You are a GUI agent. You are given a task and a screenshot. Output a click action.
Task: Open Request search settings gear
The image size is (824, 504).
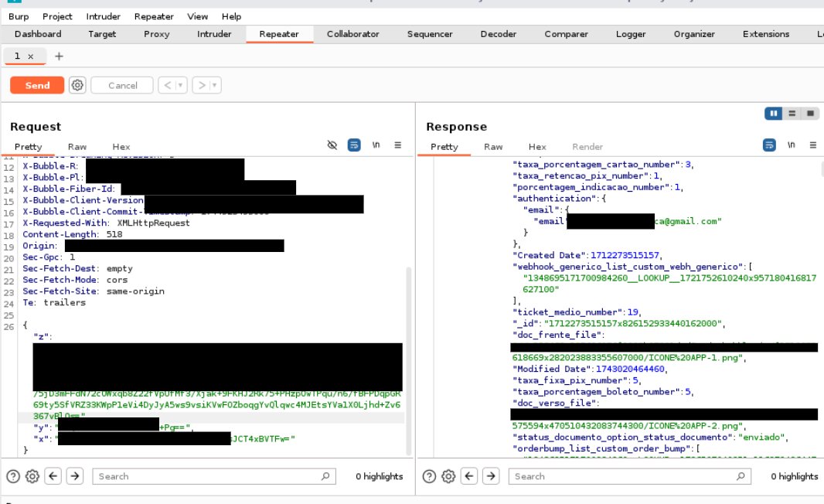pos(32,476)
